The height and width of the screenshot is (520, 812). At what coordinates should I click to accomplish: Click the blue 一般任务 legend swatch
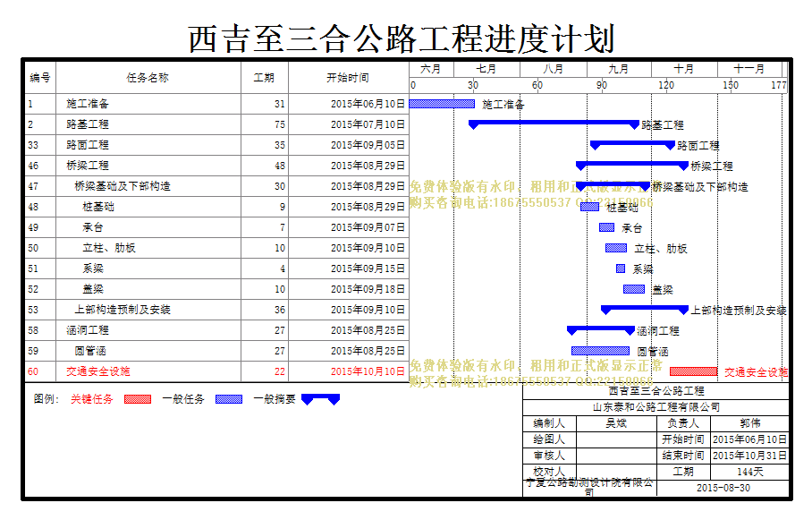pos(229,399)
